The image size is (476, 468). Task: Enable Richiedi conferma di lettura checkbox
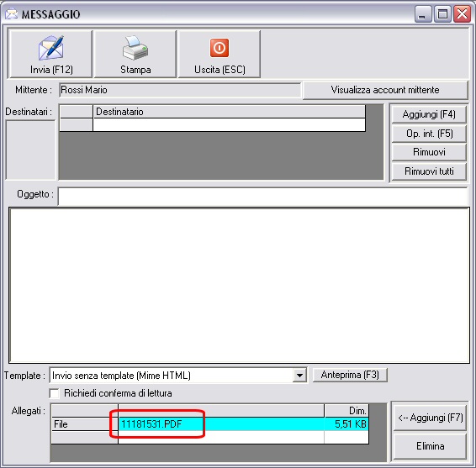point(54,393)
